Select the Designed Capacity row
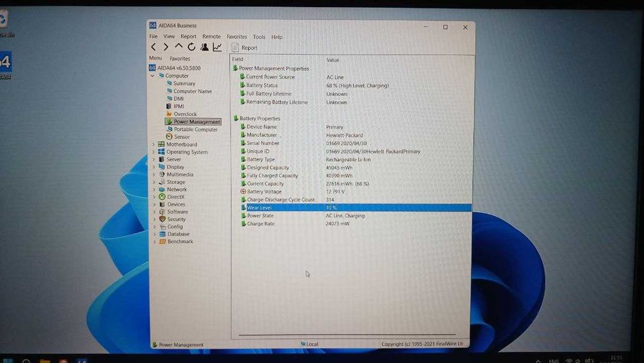The height and width of the screenshot is (363, 644). 296,168
